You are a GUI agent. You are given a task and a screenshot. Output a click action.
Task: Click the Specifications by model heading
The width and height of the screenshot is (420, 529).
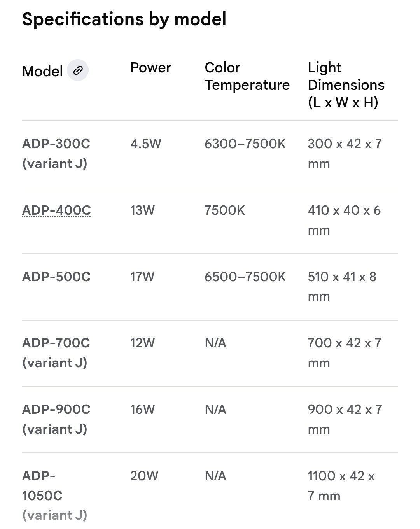click(124, 19)
